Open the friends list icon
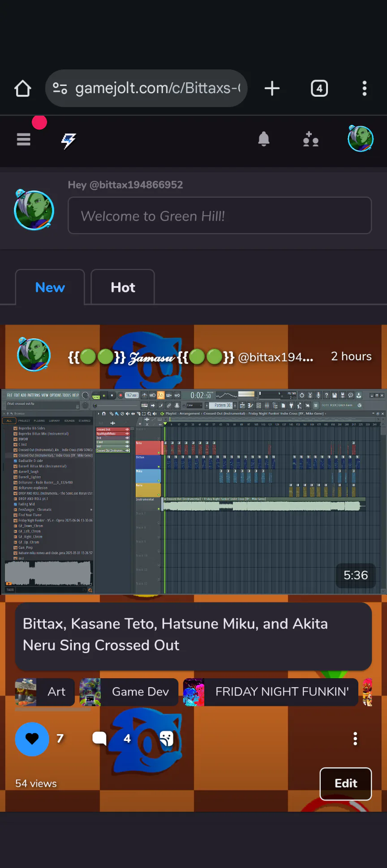Image resolution: width=387 pixels, height=868 pixels. [x=310, y=140]
